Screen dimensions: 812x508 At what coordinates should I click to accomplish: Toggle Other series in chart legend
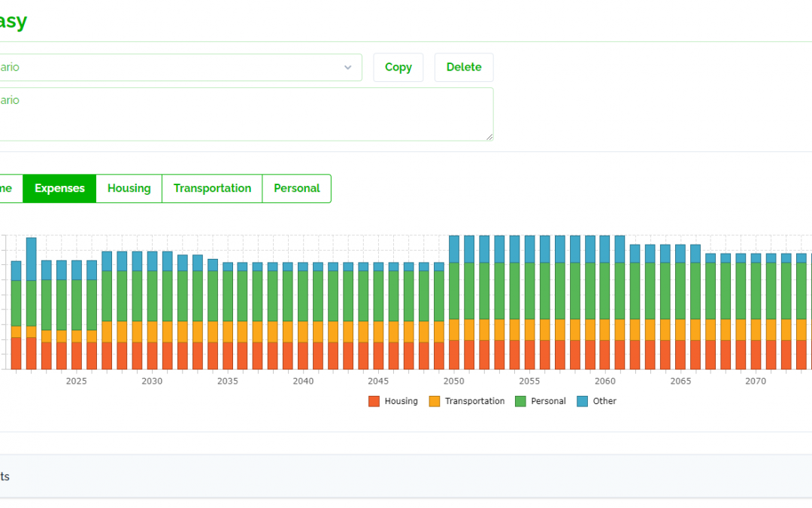(x=596, y=401)
